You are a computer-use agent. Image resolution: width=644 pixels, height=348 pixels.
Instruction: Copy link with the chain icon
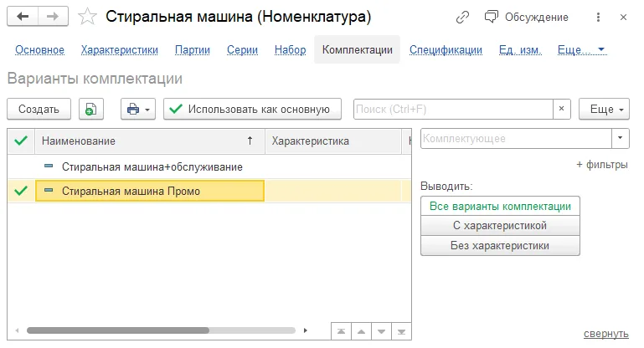tap(462, 18)
